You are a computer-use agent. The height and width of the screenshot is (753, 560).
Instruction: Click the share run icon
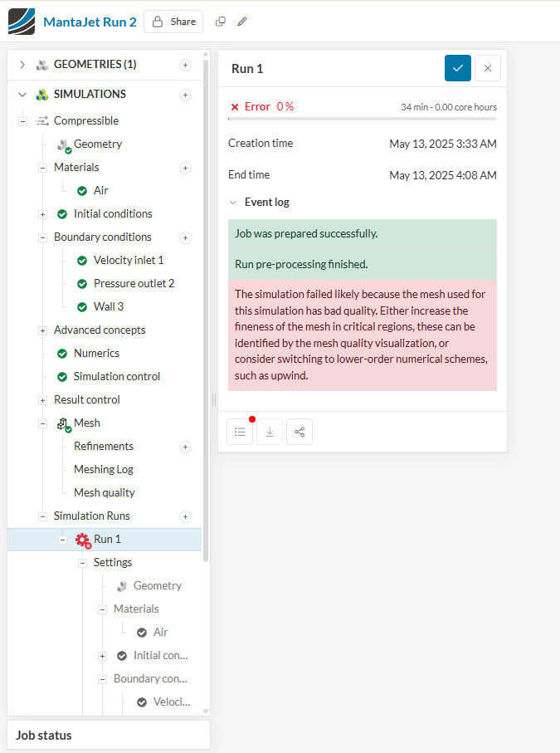pos(299,432)
